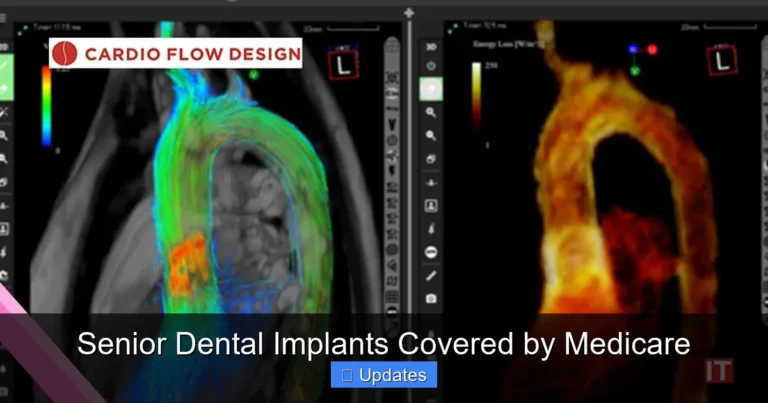Viewport: 768px width, 403px height.
Task: Click the time readout in the left viewport
Action: [x=57, y=27]
